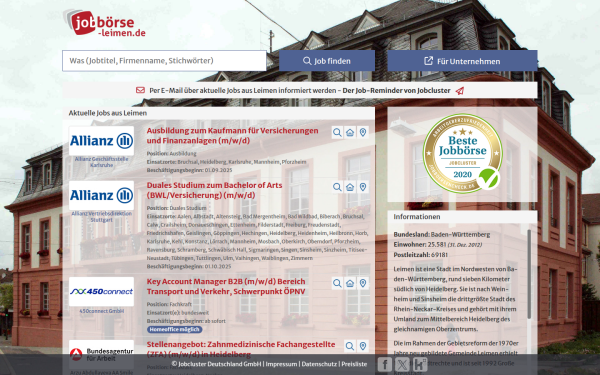Click home icon for Key Account Manager job

tap(350, 283)
